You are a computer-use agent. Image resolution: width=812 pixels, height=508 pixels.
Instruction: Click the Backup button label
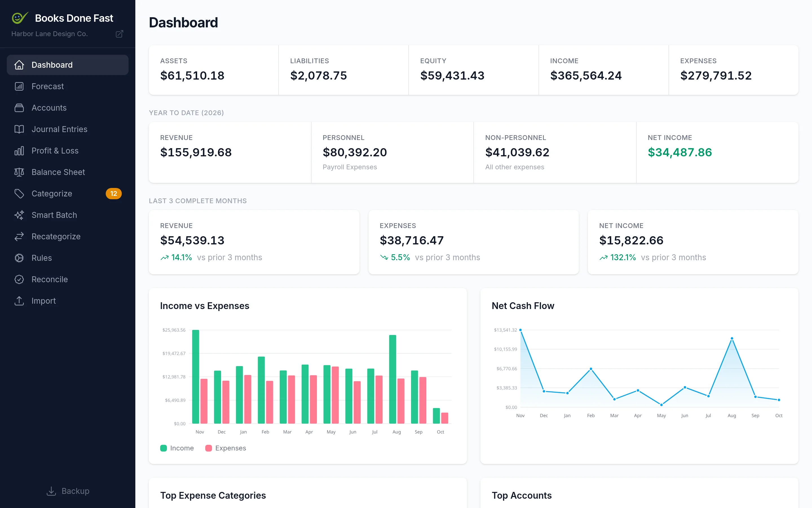click(x=76, y=491)
